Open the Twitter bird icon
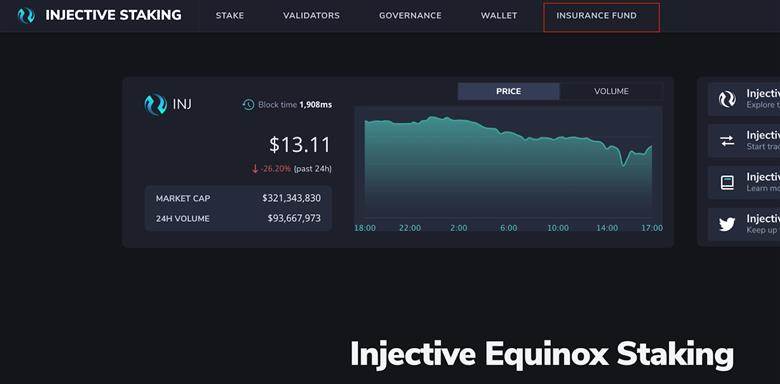 pyautogui.click(x=727, y=225)
